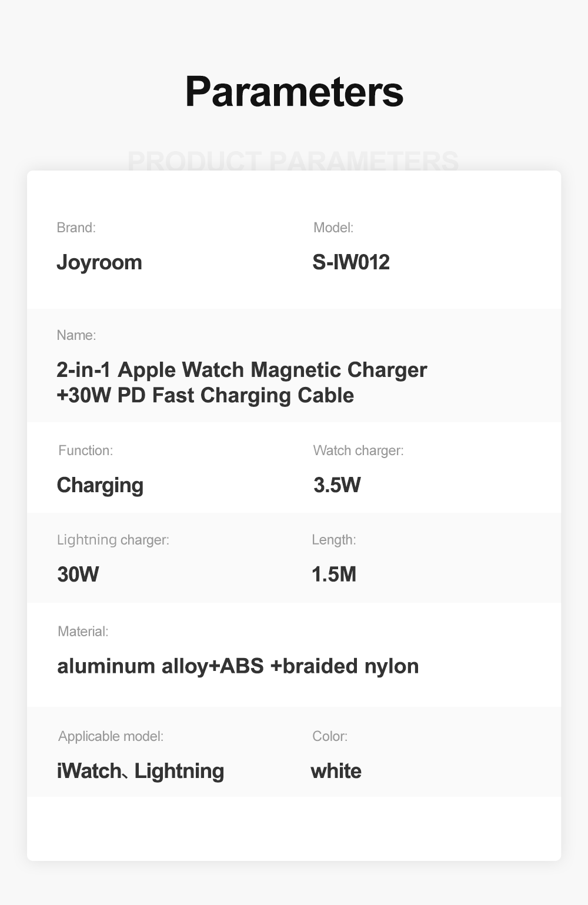The height and width of the screenshot is (905, 588).
Task: Select the Lightning charger label
Action: pyautogui.click(x=113, y=540)
